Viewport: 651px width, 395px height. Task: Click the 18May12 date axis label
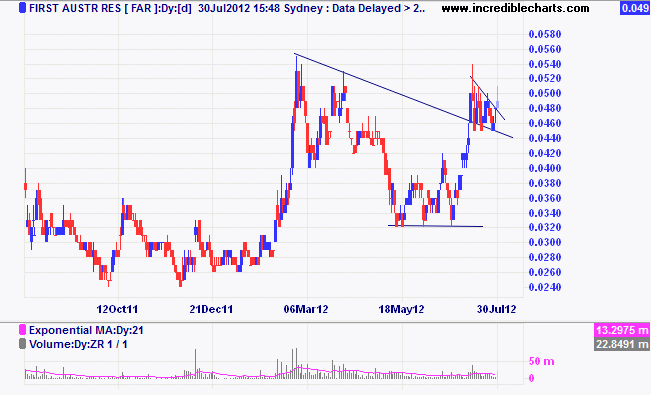(401, 309)
